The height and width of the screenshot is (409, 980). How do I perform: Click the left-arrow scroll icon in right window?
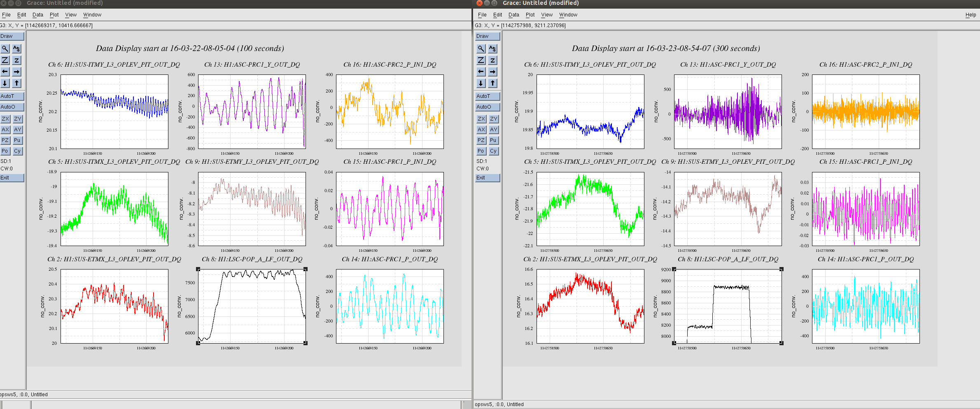click(x=481, y=72)
